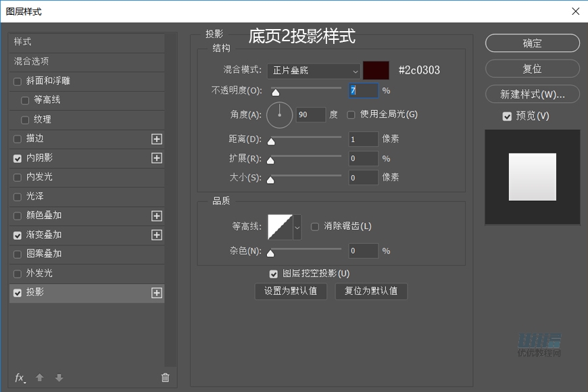Click the 设置为默认值 button
Viewport: 588px width, 392px height.
click(291, 291)
